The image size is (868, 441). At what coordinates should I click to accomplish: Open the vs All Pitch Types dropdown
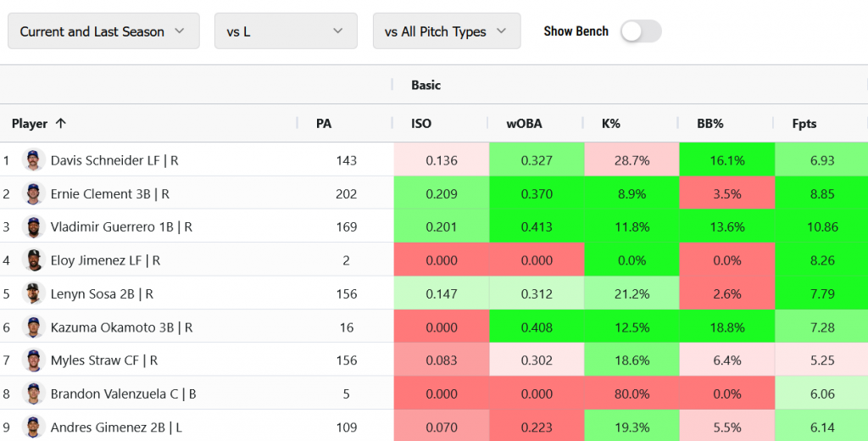(x=446, y=31)
